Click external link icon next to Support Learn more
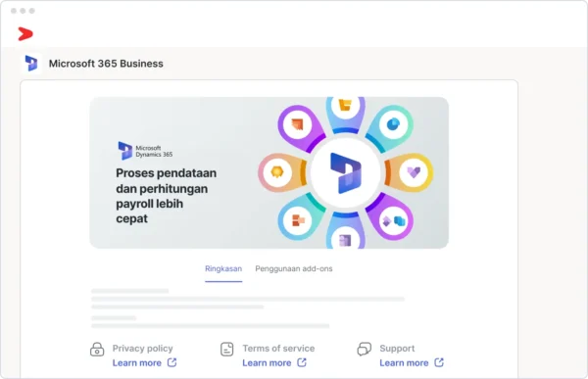 click(439, 362)
